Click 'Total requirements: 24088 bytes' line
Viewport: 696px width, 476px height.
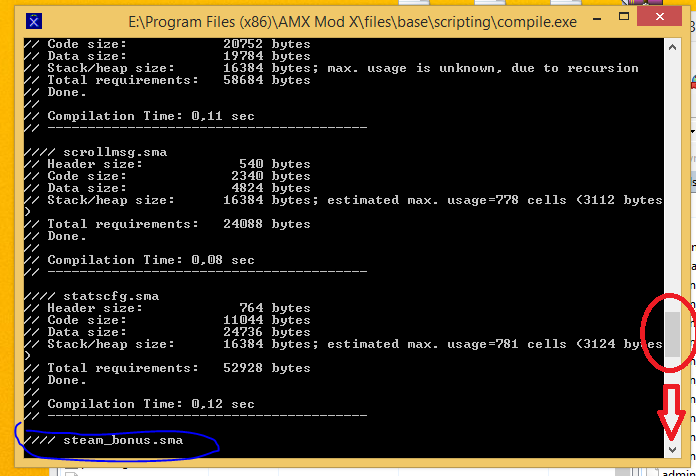167,224
